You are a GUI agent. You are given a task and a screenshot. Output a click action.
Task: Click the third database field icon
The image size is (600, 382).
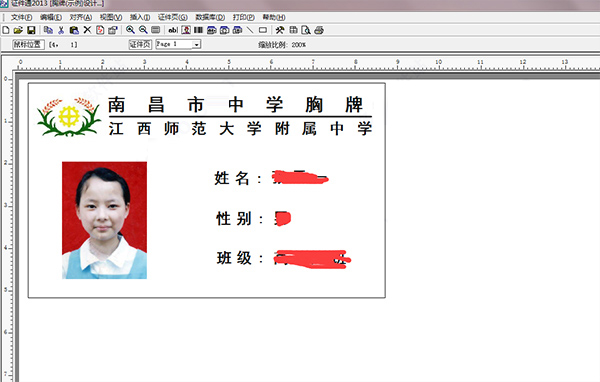(238, 30)
